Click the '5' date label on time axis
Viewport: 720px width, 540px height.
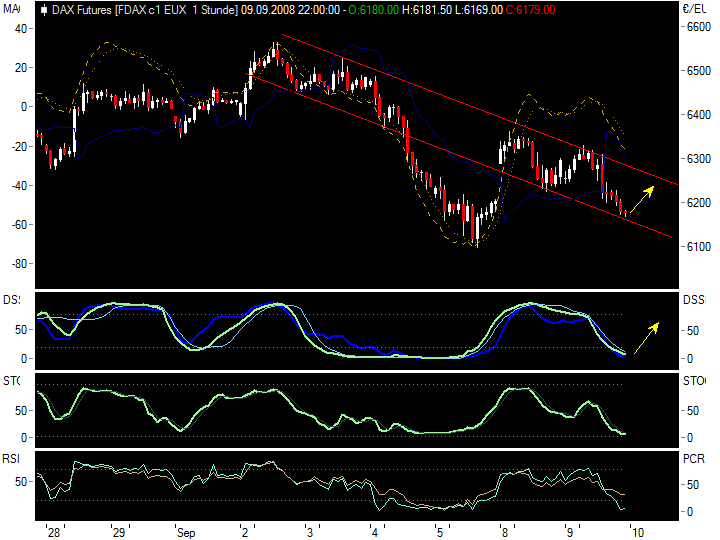coord(440,533)
